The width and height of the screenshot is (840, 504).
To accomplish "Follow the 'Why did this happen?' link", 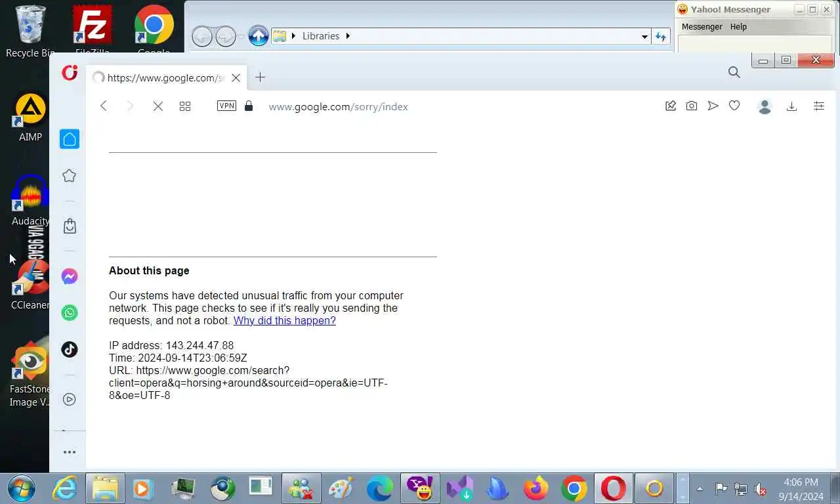I will 285,320.
